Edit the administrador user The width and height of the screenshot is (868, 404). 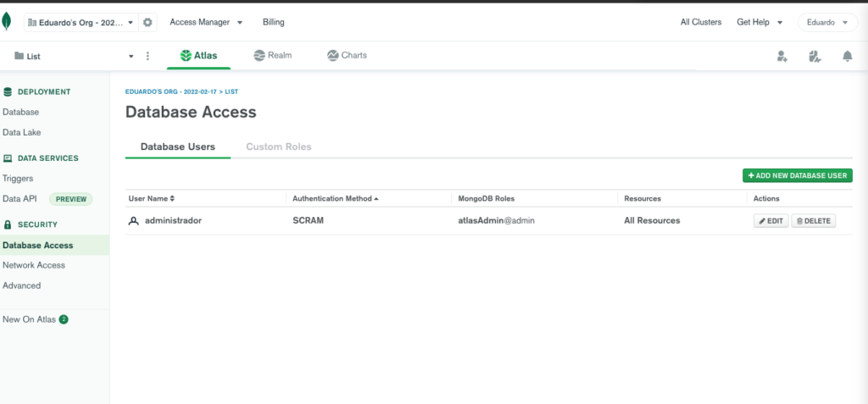tap(771, 221)
